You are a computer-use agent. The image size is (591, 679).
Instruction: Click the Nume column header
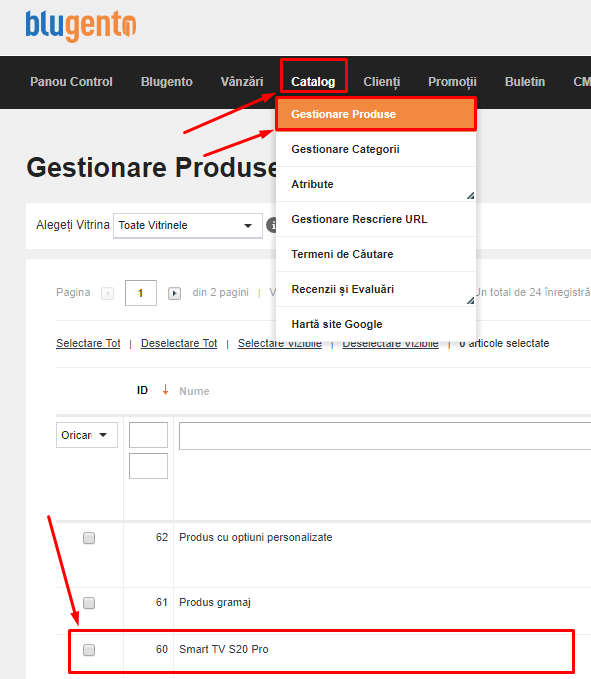click(x=194, y=391)
